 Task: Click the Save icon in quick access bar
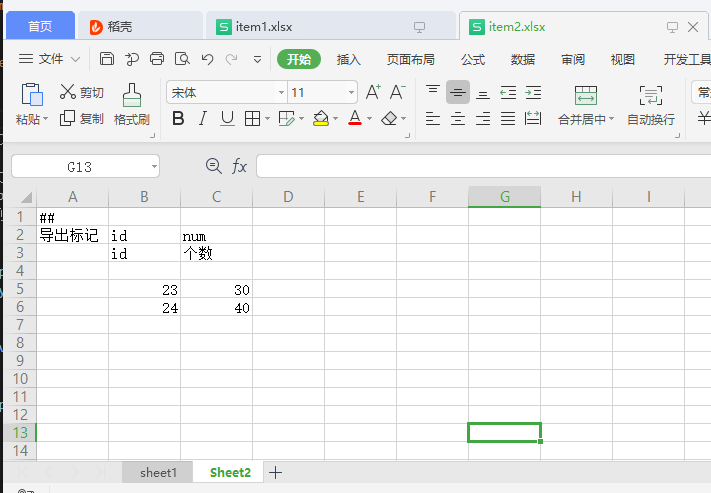coord(107,59)
